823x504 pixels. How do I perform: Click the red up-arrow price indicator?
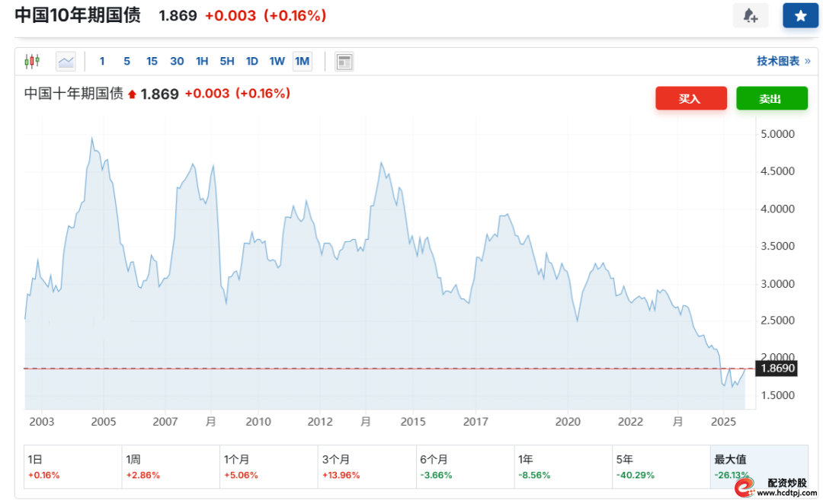(132, 94)
